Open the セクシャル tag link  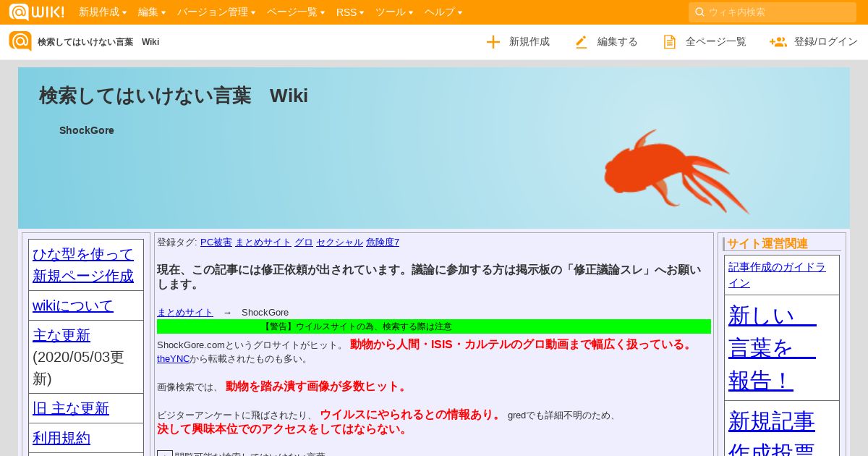[339, 242]
